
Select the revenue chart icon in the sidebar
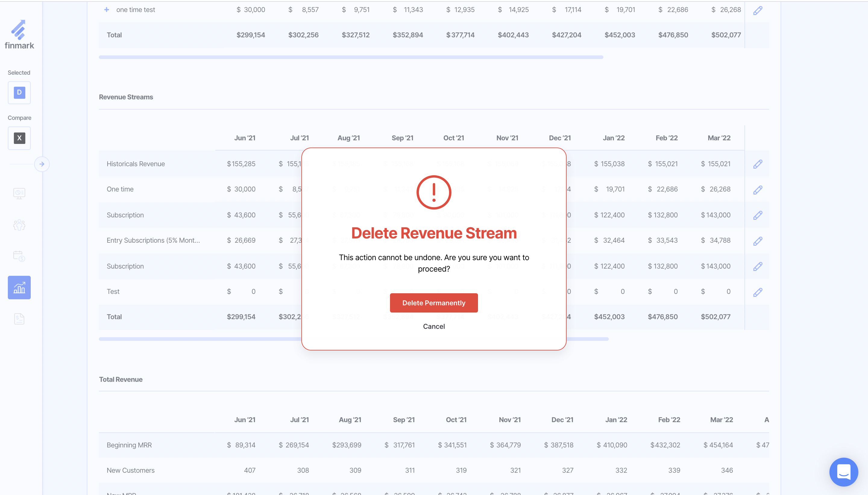click(19, 288)
